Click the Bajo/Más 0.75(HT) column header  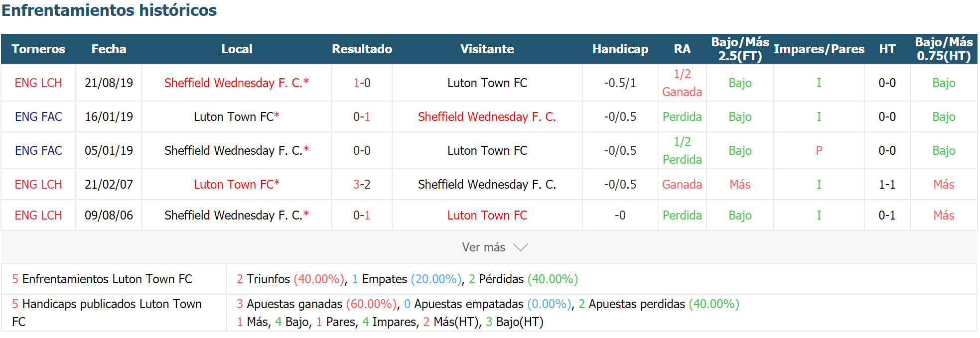pyautogui.click(x=944, y=49)
